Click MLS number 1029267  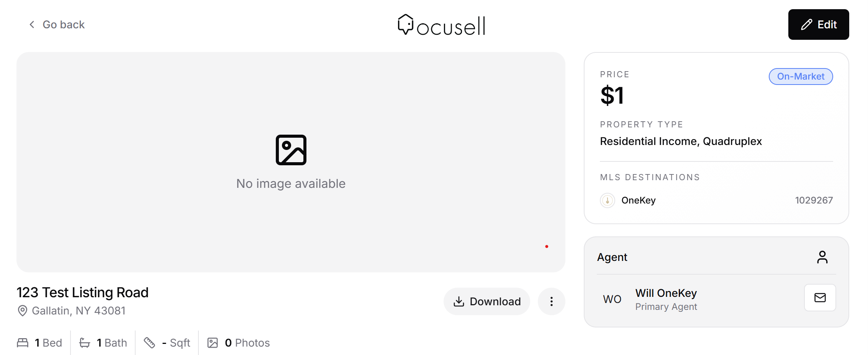click(814, 200)
